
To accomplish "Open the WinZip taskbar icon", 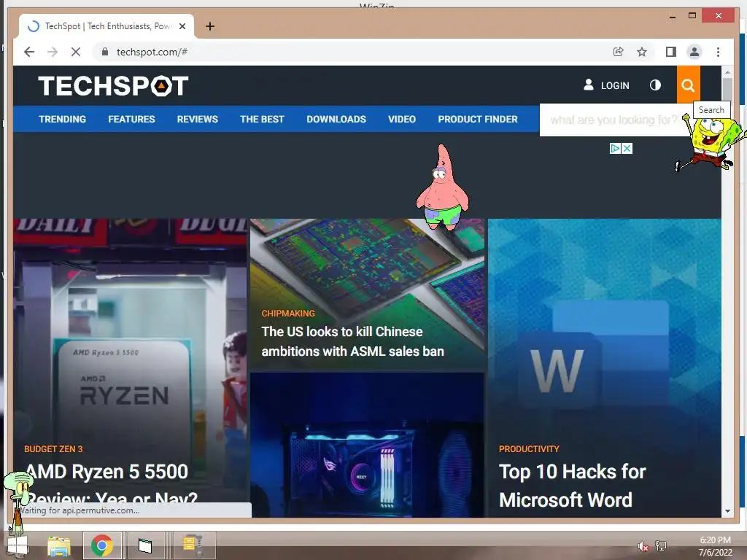I will (x=194, y=545).
